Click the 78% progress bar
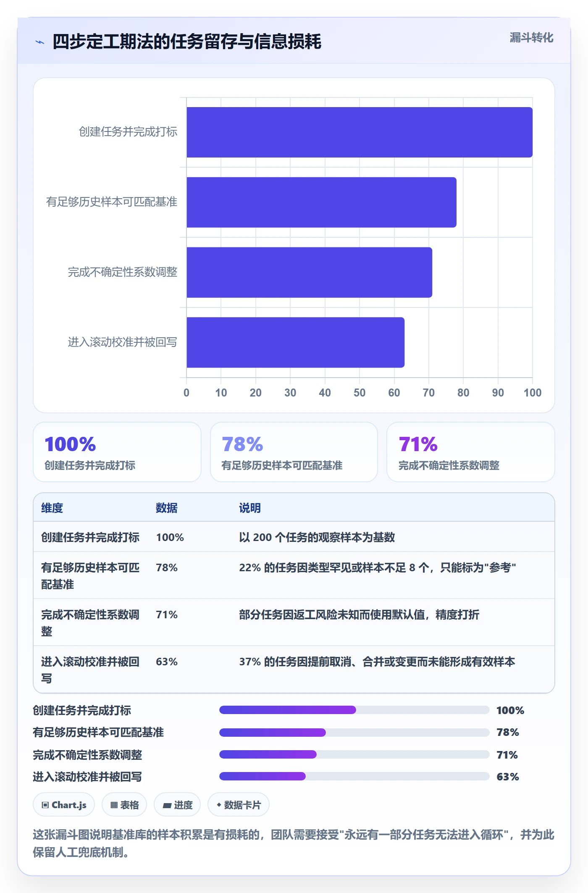 point(354,733)
